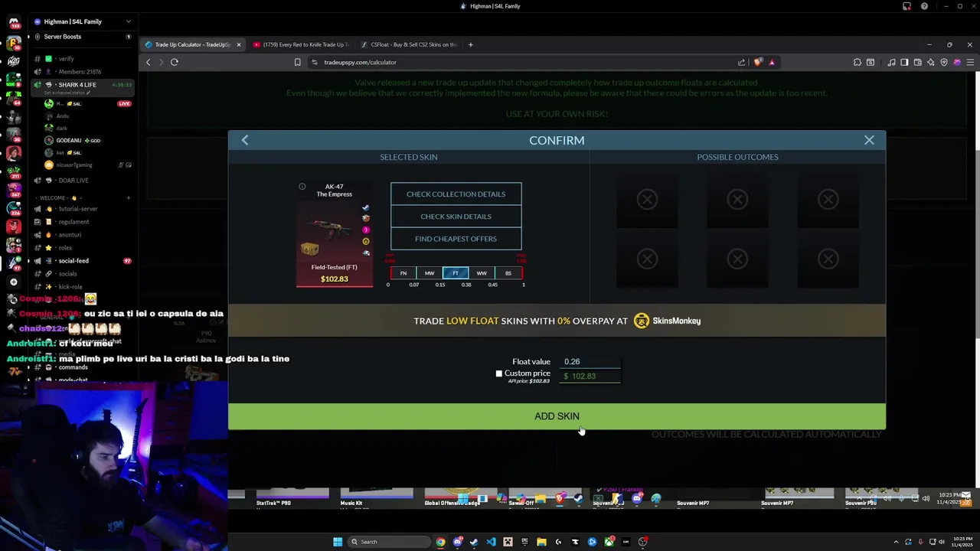Go back using the modal's left arrow
980x551 pixels.
pyautogui.click(x=245, y=140)
